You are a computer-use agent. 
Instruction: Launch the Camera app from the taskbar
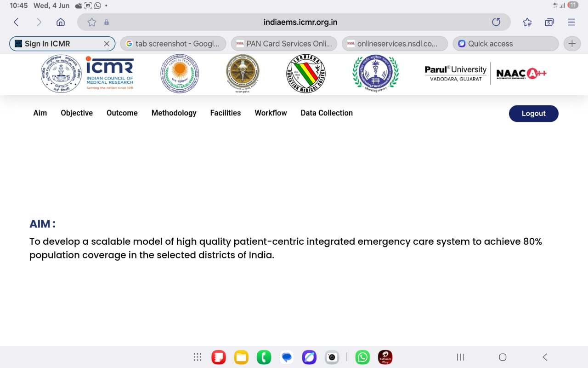[x=332, y=357]
